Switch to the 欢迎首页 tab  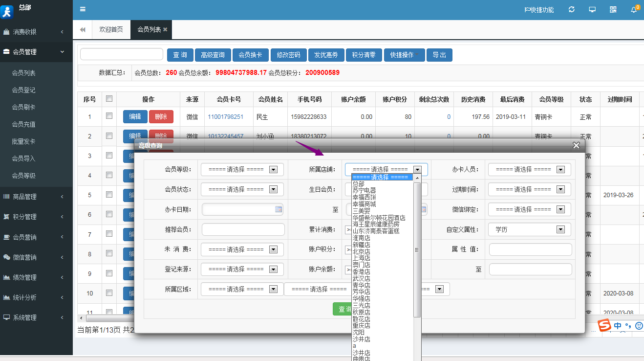tap(111, 30)
